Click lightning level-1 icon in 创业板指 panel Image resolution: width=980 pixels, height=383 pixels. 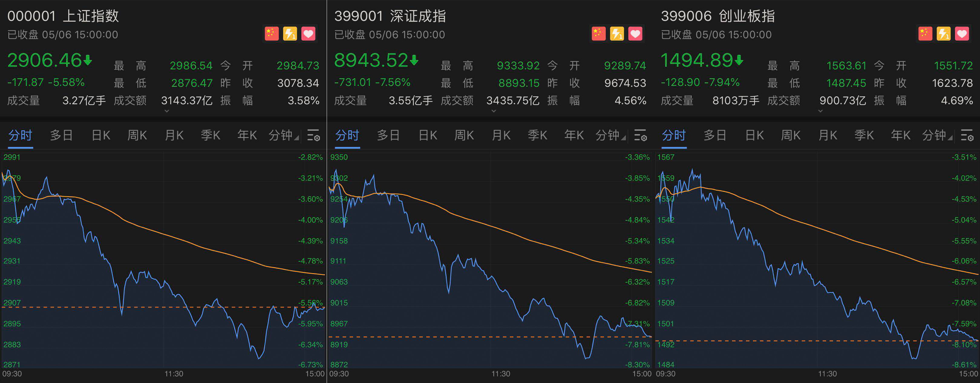(x=943, y=34)
